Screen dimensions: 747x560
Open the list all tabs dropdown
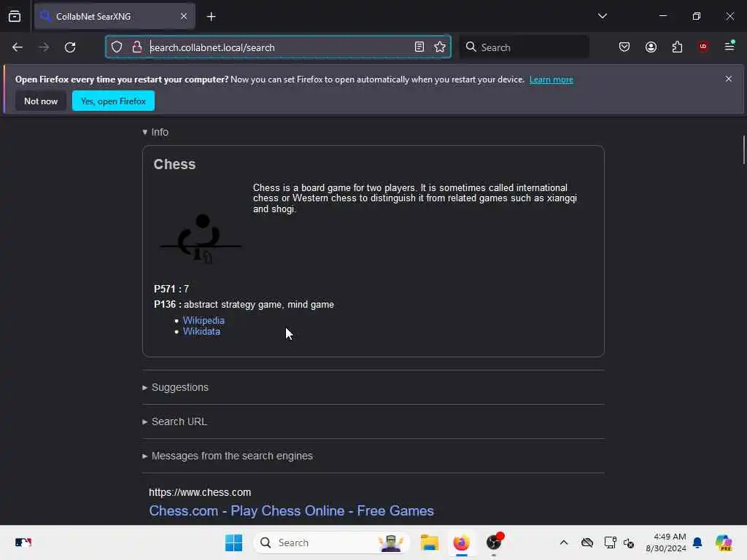point(602,16)
